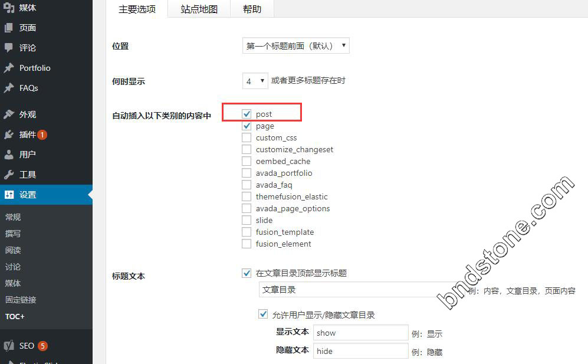This screenshot has height=364, width=588.
Task: Check the themefusion_elastic checkbox
Action: tap(247, 196)
